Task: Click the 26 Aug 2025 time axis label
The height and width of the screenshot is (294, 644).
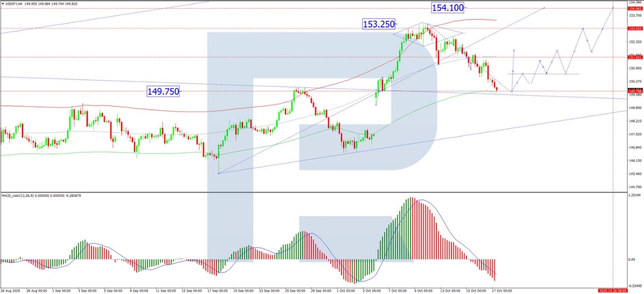Action: pyautogui.click(x=9, y=291)
